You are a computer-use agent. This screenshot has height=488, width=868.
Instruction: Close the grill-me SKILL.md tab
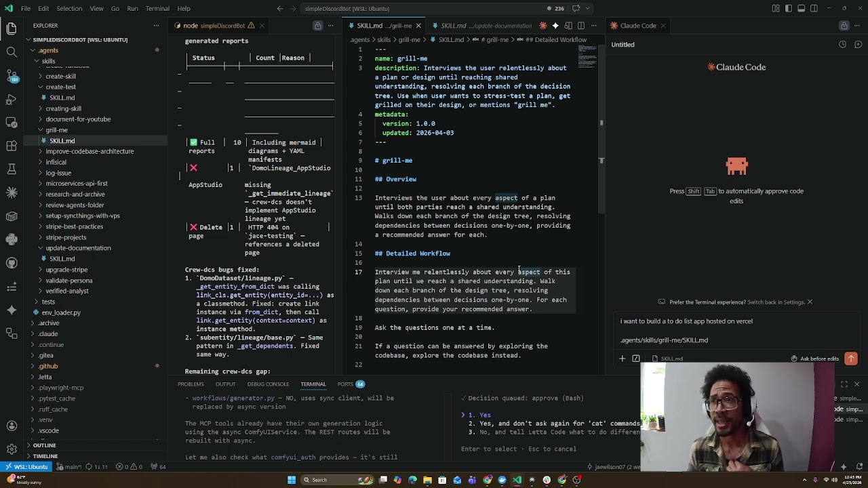(418, 26)
